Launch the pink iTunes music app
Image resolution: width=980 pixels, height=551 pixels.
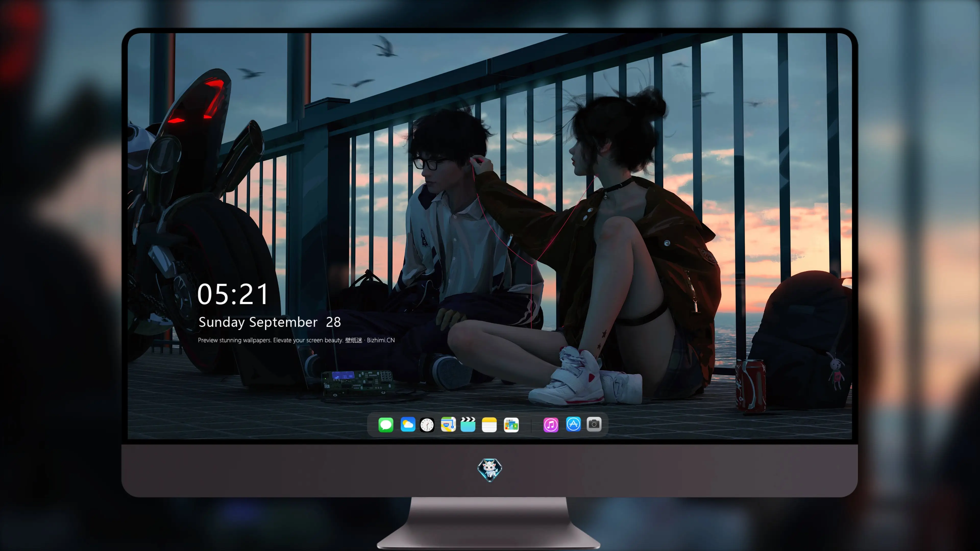[x=551, y=425]
